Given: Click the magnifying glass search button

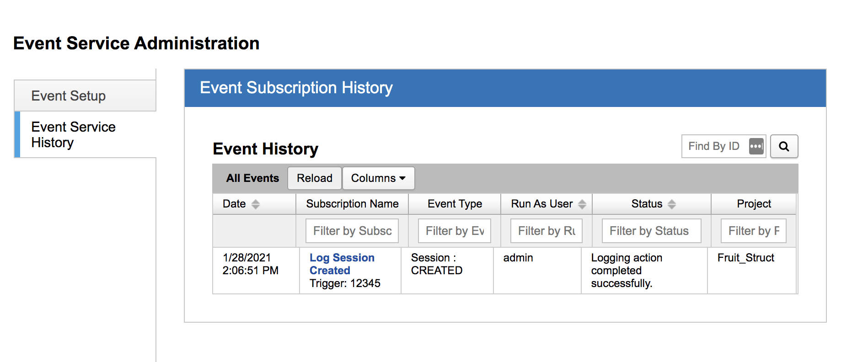Looking at the screenshot, I should (784, 146).
